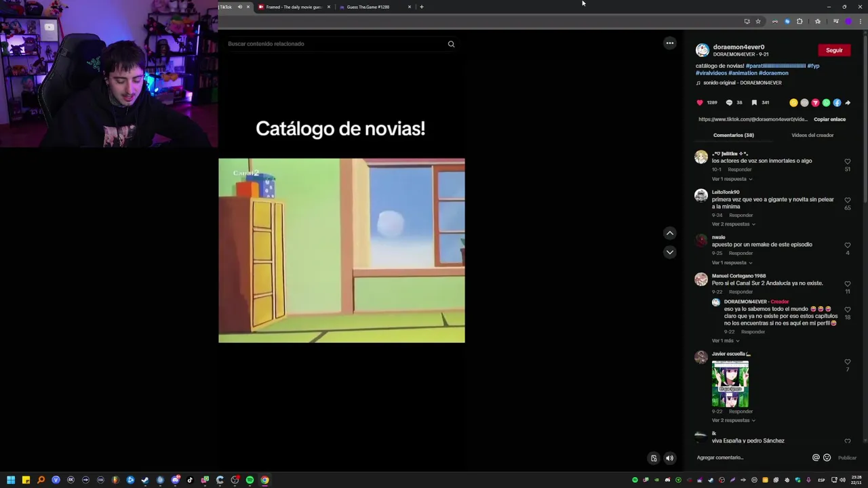Open TikTok app from the taskbar
Viewport: 868px width, 488px height.
[190, 480]
